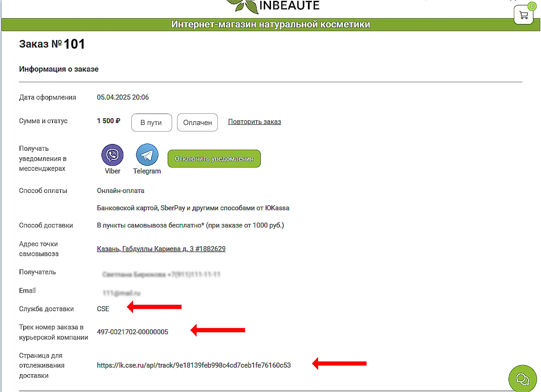Screen dimensions: 541x392
Task: Click the «Банковской картой, SberPay» payment description
Action: click(193, 208)
